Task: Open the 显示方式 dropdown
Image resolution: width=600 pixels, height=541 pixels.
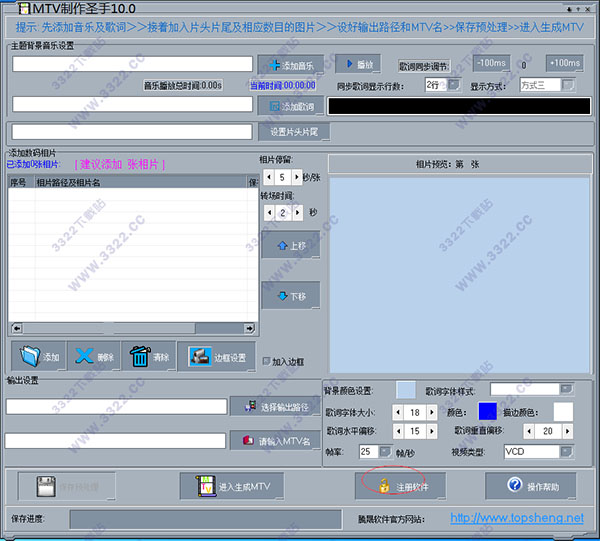Action: click(x=568, y=85)
